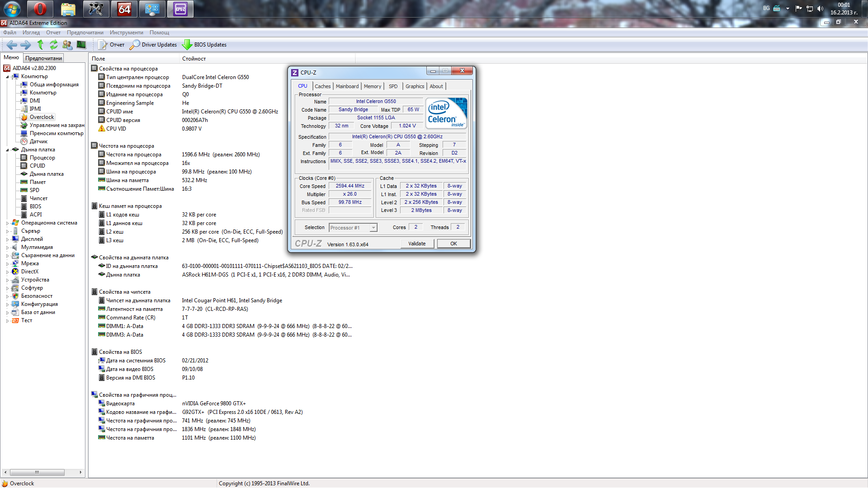
Task: Open Driver Updates from toolbar
Action: pyautogui.click(x=153, y=45)
